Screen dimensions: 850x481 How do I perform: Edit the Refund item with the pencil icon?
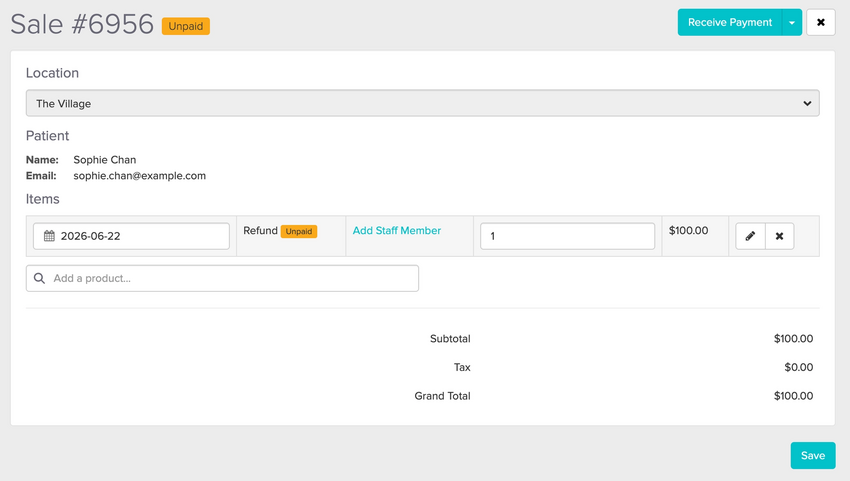(750, 236)
